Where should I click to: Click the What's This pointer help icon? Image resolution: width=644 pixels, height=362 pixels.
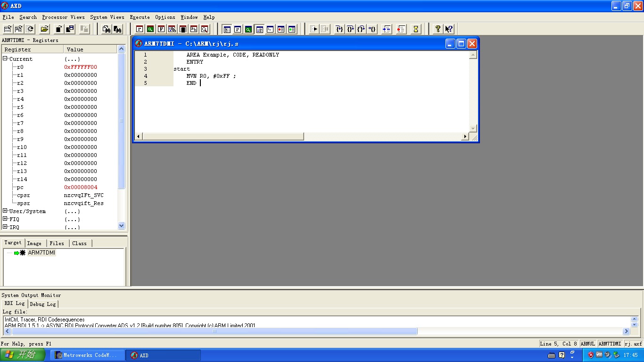[449, 29]
